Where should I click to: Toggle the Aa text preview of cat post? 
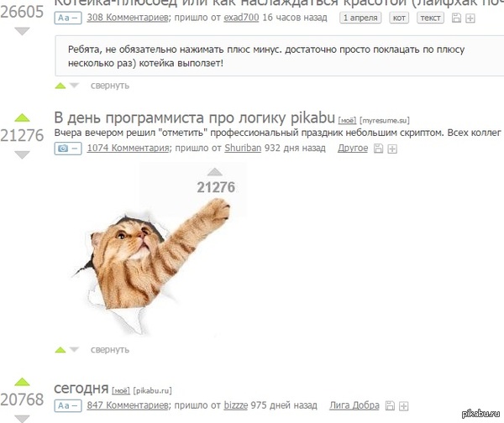(x=68, y=18)
